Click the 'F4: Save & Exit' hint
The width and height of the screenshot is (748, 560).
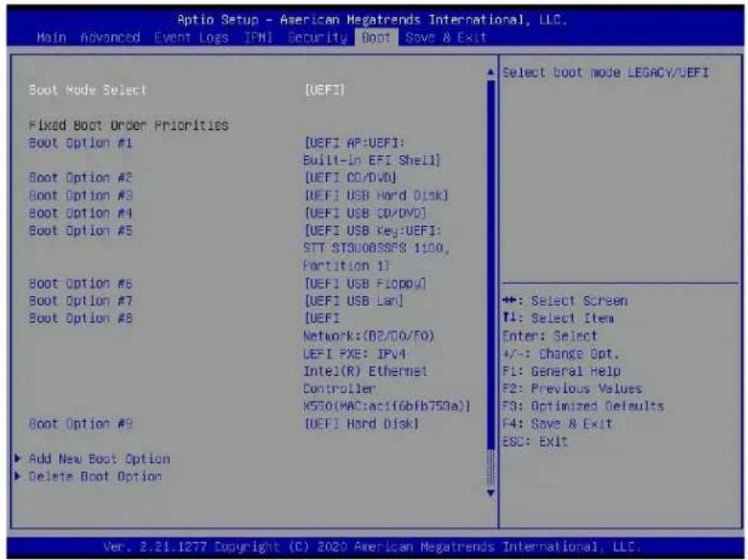pyautogui.click(x=556, y=424)
